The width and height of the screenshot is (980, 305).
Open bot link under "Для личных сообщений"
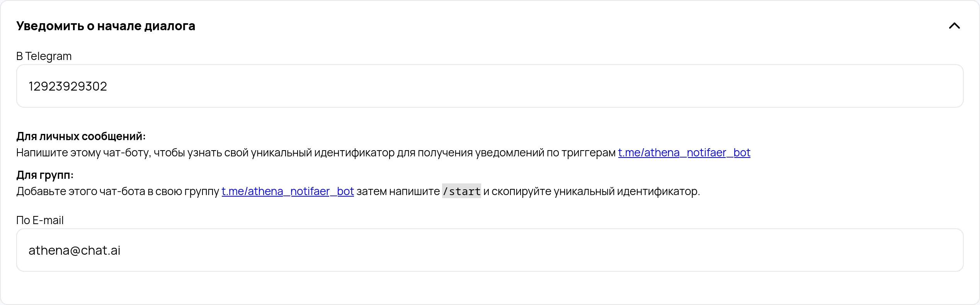684,153
